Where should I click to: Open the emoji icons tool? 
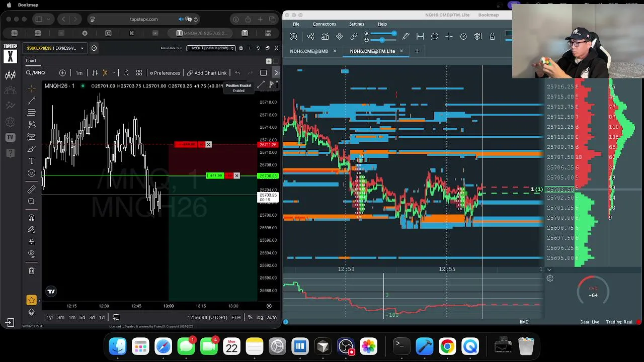(x=31, y=173)
